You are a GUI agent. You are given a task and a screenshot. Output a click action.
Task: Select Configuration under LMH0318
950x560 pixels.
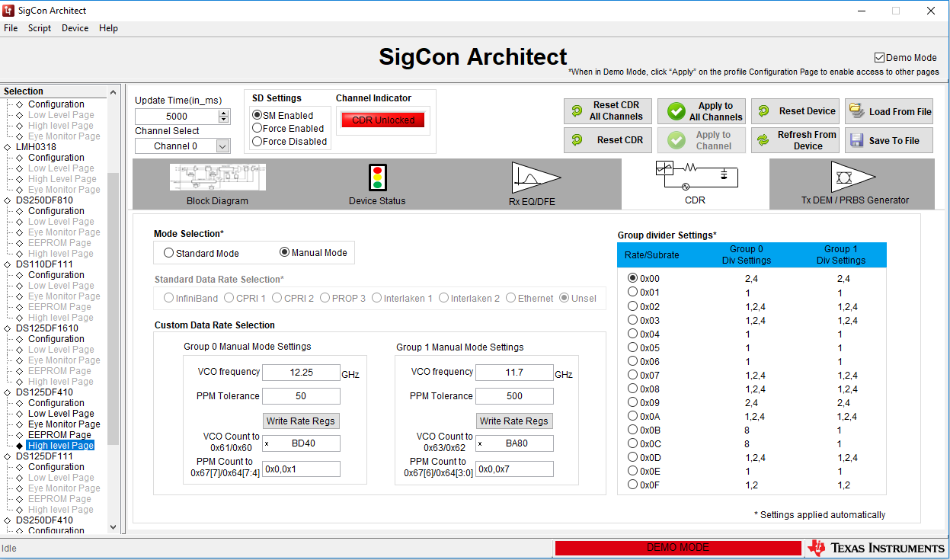(x=56, y=158)
